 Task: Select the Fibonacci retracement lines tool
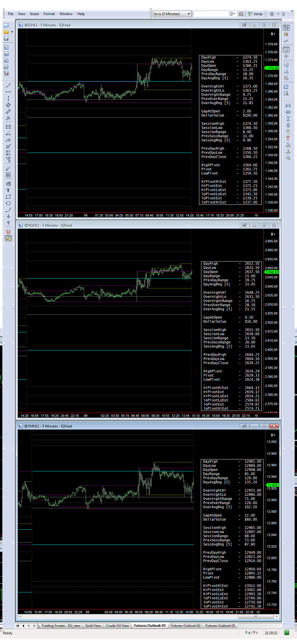8,127
